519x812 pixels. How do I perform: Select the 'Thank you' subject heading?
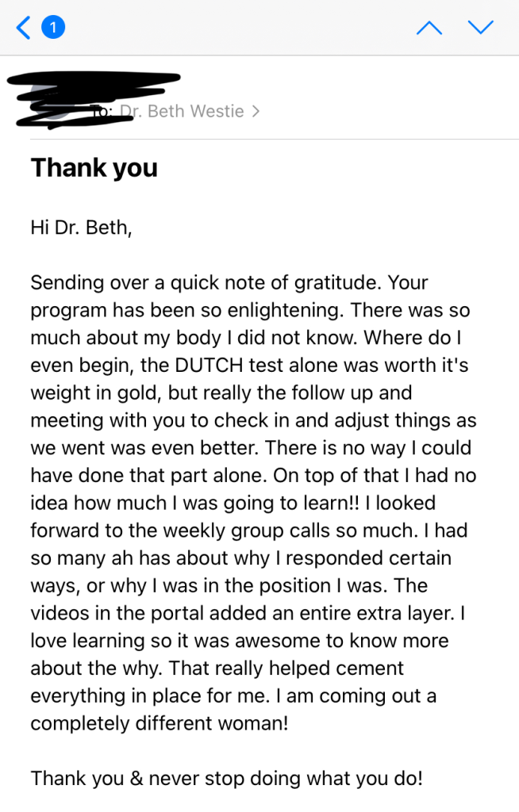click(x=94, y=168)
